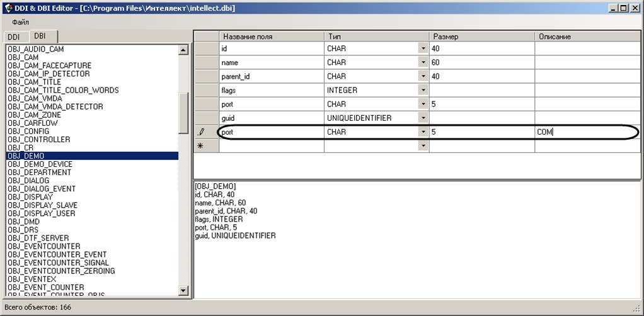Click the pencil edit icon on port row
The image size is (644, 316).
point(201,132)
